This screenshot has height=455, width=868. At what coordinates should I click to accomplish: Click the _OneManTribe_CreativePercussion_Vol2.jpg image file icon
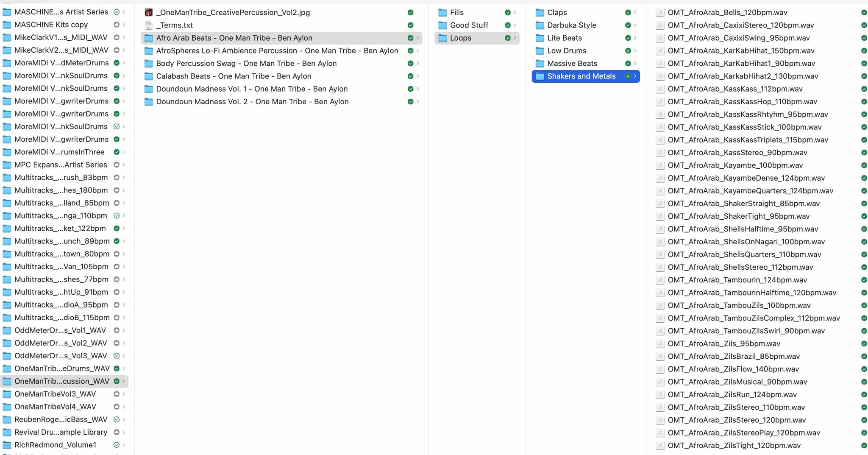point(148,13)
